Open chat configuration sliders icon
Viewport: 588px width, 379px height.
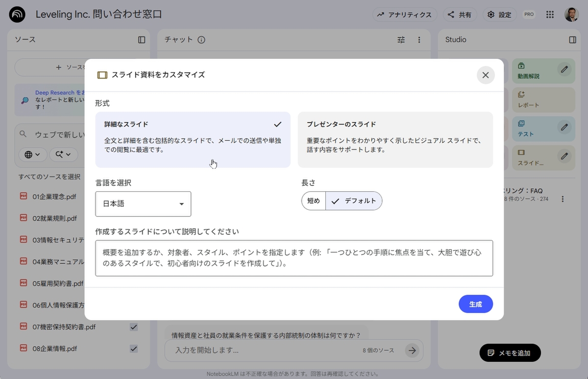point(401,40)
